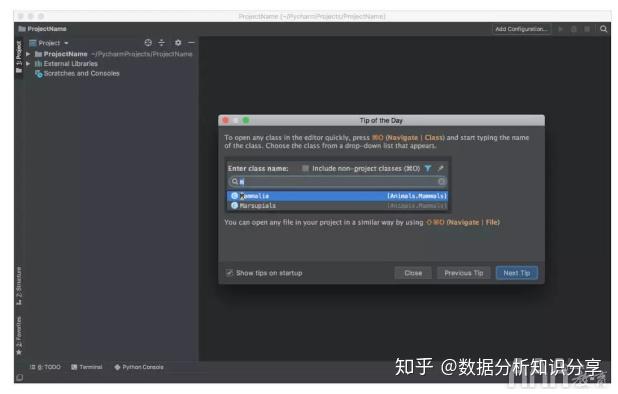The height and width of the screenshot is (394, 618).
Task: Open the 2: Structure side tab
Action: pyautogui.click(x=19, y=286)
